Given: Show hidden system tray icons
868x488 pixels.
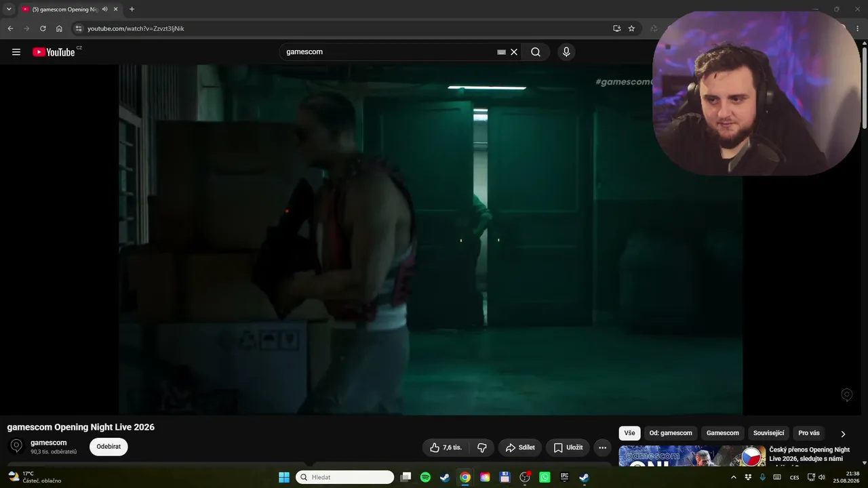Looking at the screenshot, I should (x=733, y=477).
